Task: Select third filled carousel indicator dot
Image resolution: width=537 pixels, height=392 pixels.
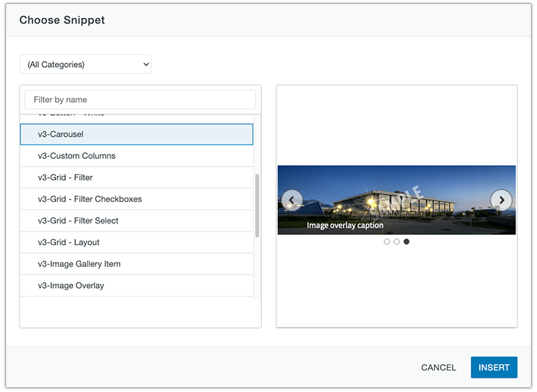Action: [406, 242]
